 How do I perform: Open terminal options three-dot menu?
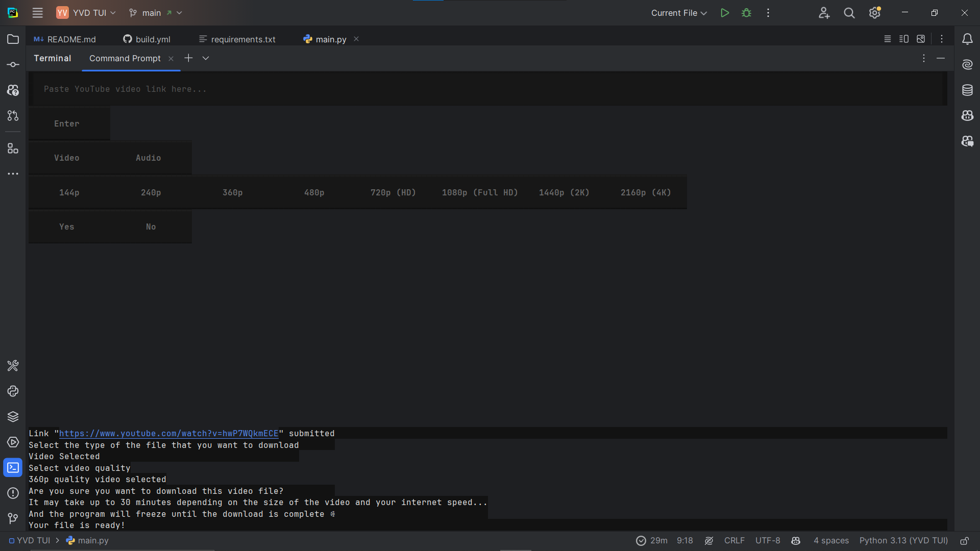tap(924, 58)
